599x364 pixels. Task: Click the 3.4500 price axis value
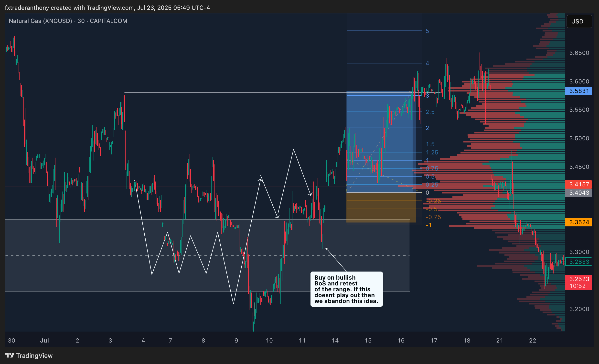579,167
